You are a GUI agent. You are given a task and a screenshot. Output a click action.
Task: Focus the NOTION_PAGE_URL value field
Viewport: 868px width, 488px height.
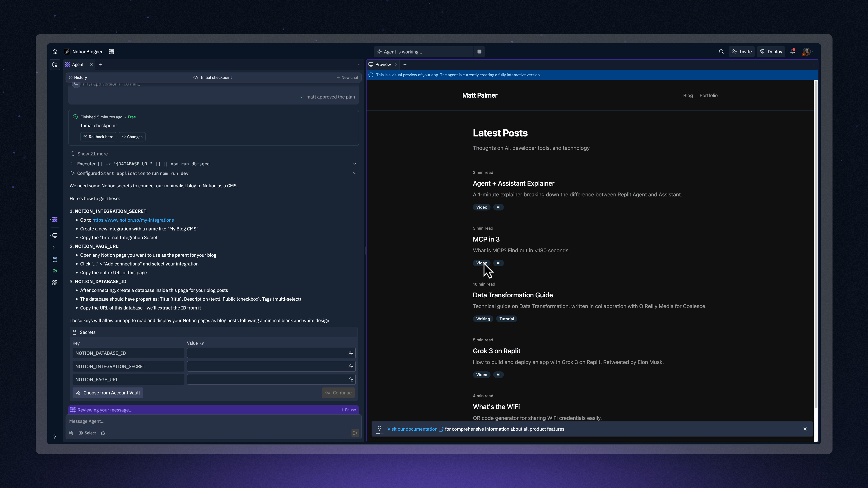pyautogui.click(x=271, y=380)
